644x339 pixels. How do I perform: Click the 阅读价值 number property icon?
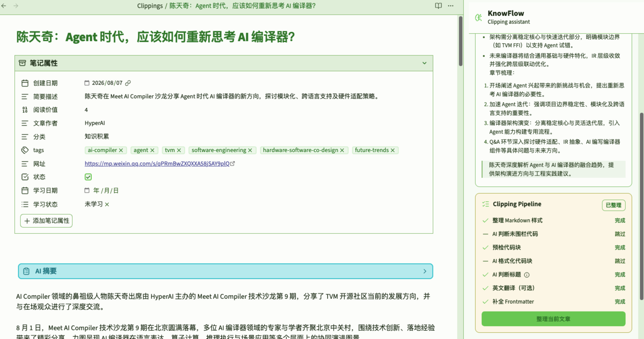[25, 110]
